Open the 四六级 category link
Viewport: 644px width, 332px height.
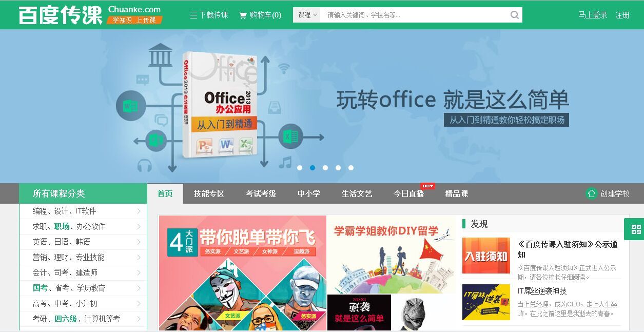tap(66, 319)
